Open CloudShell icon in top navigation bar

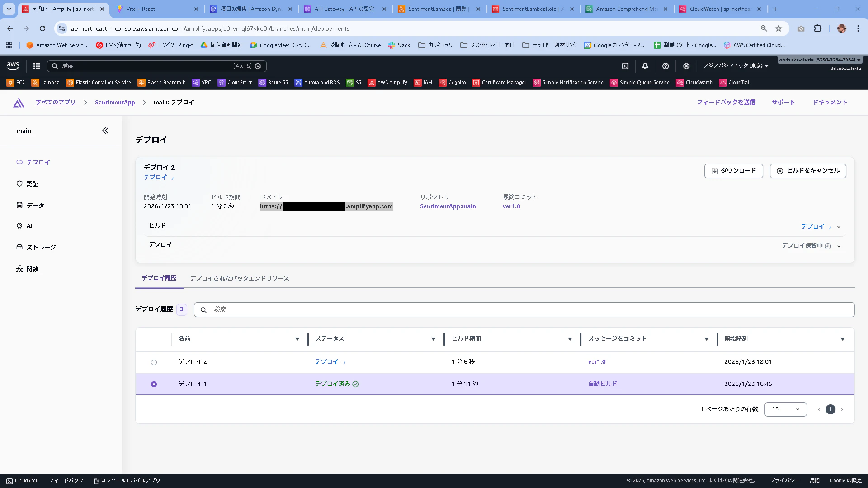[x=625, y=66]
